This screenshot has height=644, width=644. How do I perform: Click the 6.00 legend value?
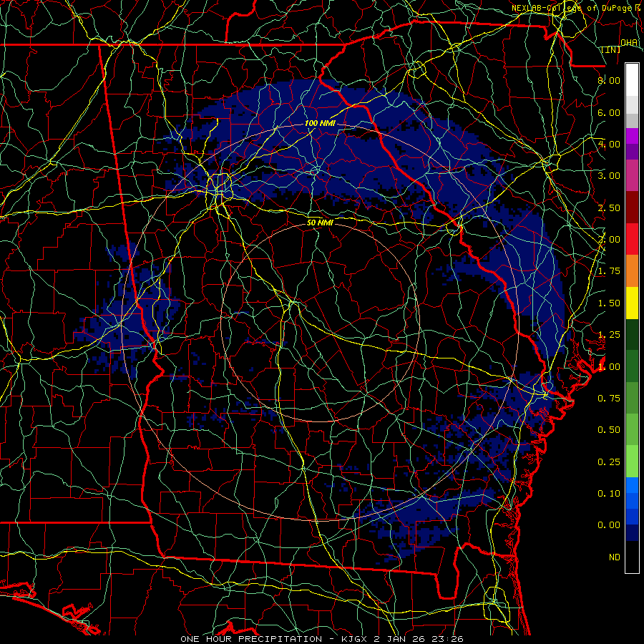(609, 112)
